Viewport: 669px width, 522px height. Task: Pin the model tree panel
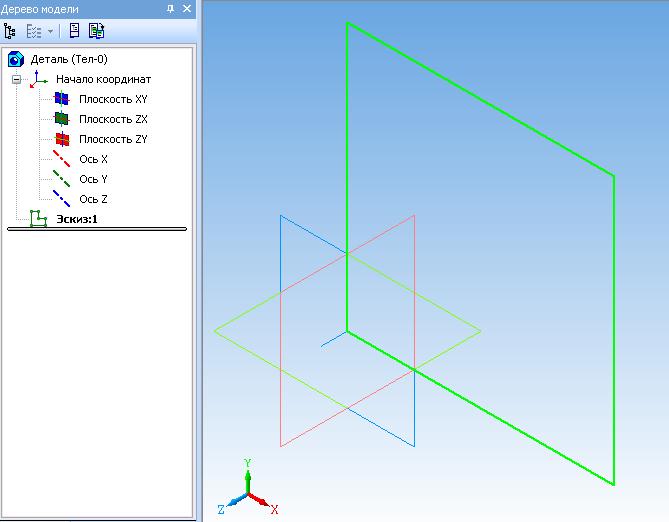[x=171, y=8]
